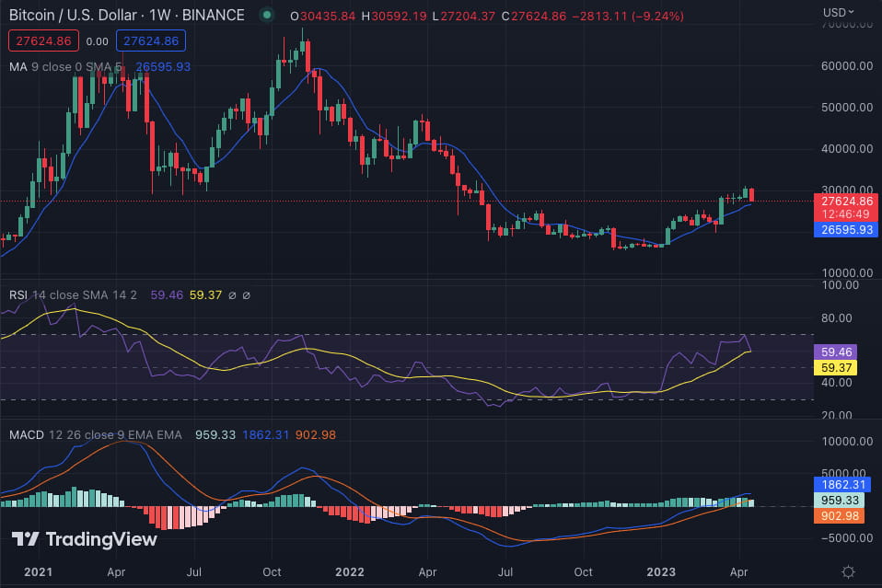Image resolution: width=882 pixels, height=588 pixels.
Task: Click the spread value 0.00
Action: [98, 41]
